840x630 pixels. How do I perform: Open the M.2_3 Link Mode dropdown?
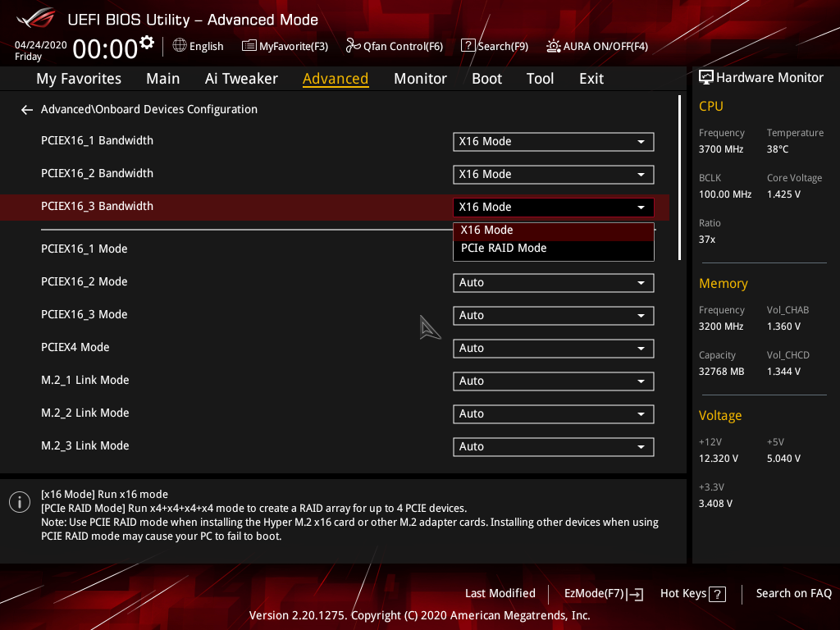(x=554, y=447)
